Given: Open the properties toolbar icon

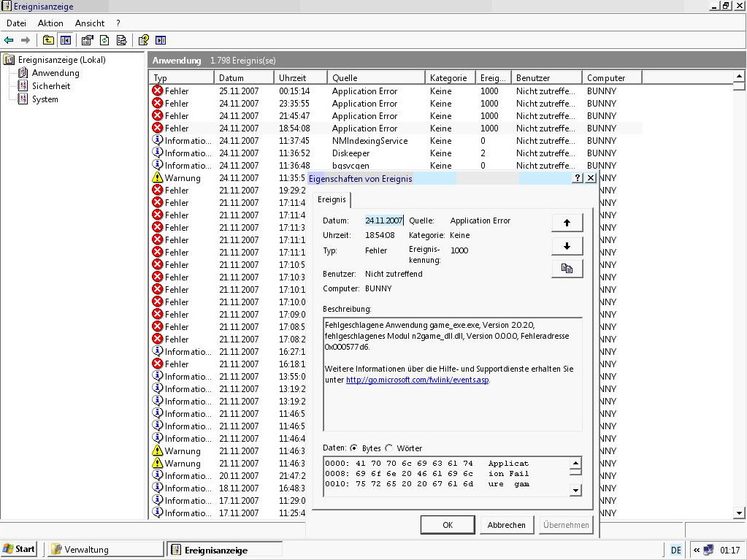Looking at the screenshot, I should [87, 40].
